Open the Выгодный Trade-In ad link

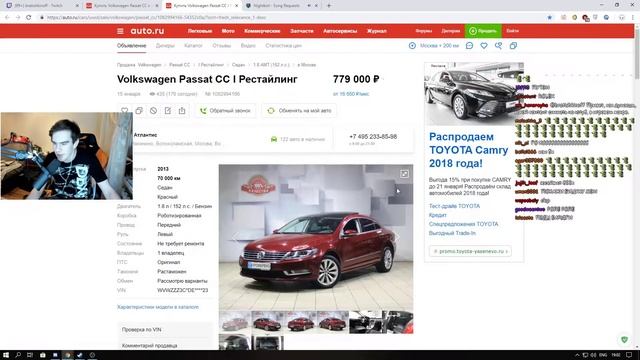click(452, 233)
